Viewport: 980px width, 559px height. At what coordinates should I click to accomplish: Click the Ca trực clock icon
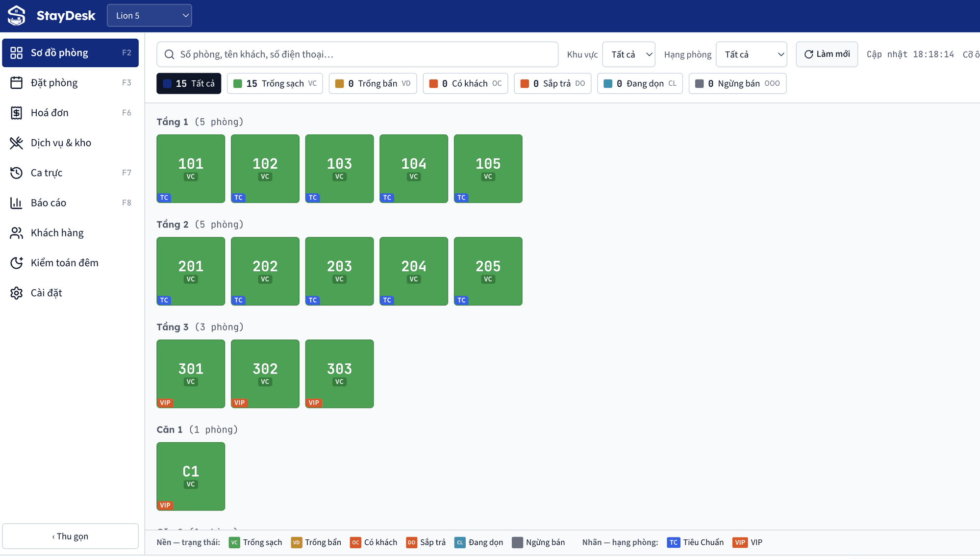click(16, 173)
